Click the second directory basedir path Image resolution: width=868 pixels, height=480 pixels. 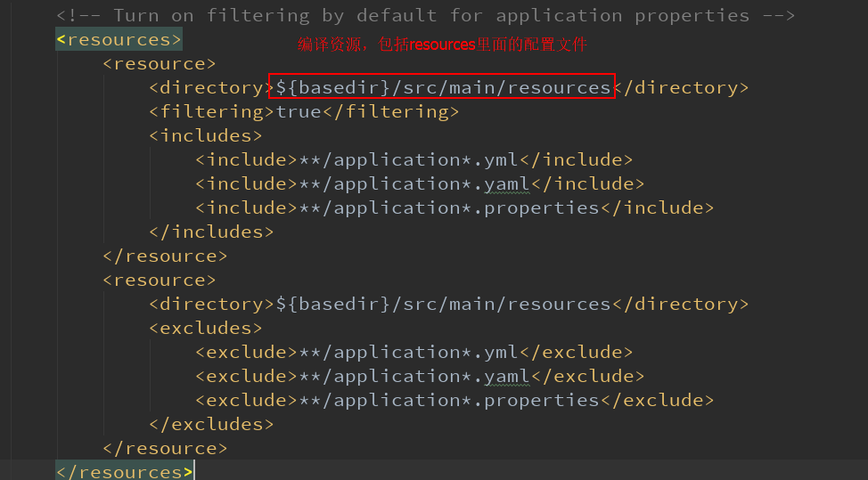(x=443, y=305)
